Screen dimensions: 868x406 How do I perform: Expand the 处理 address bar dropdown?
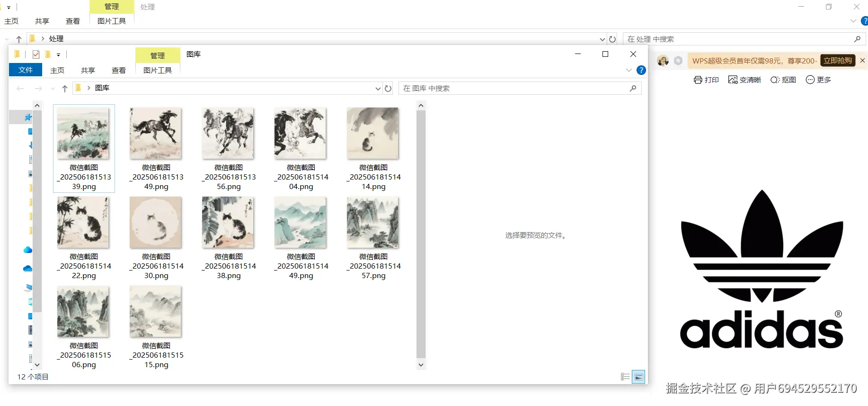coord(602,39)
